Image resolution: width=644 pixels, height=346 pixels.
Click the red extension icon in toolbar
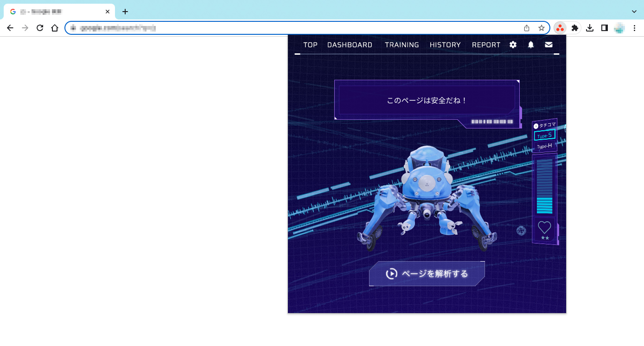click(560, 28)
